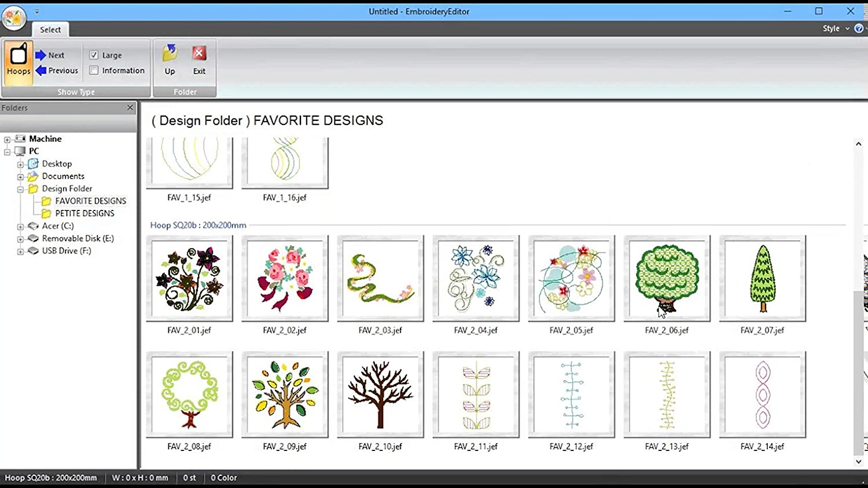Open the FAVORITE DESIGNS folder
The width and height of the screenshot is (868, 488).
[x=90, y=201]
